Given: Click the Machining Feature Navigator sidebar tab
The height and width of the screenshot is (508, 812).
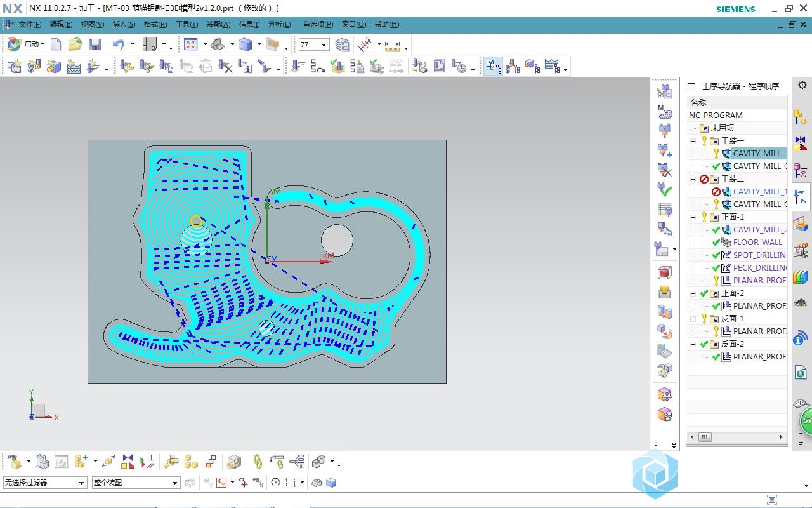Looking at the screenshot, I should [801, 224].
